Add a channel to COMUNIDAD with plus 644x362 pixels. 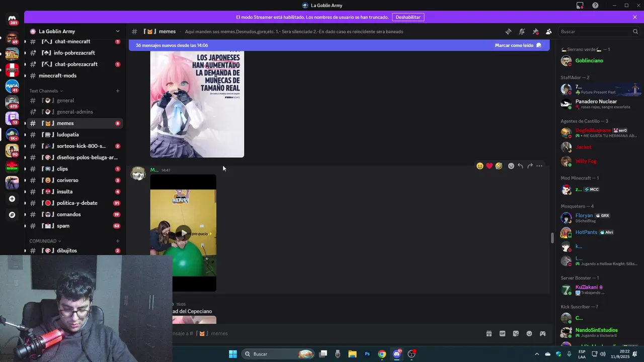coord(118,241)
